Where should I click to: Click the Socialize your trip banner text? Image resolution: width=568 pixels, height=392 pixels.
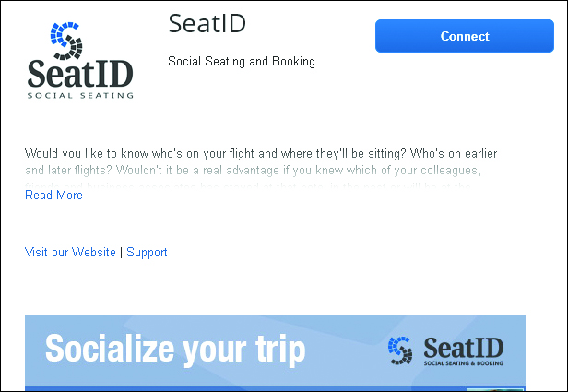pyautogui.click(x=175, y=350)
